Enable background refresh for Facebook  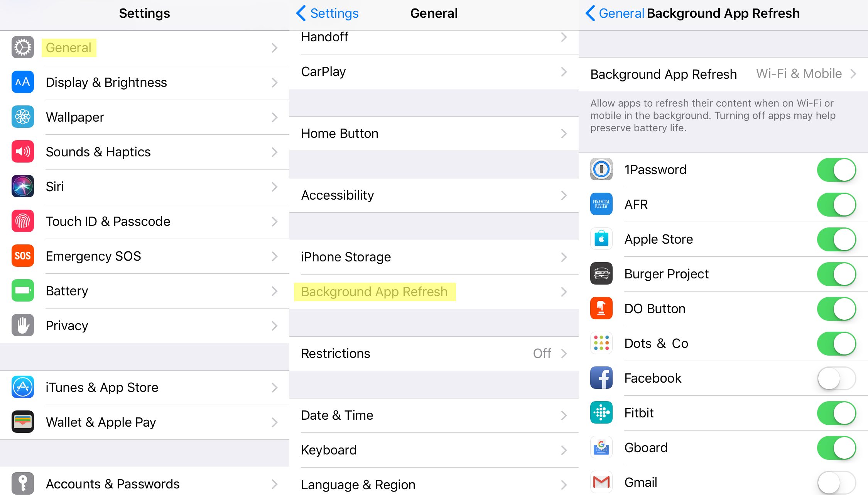[836, 378]
